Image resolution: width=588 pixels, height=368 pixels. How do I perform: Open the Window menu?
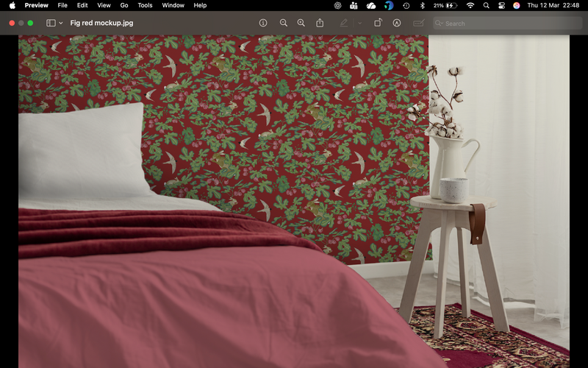coord(173,5)
